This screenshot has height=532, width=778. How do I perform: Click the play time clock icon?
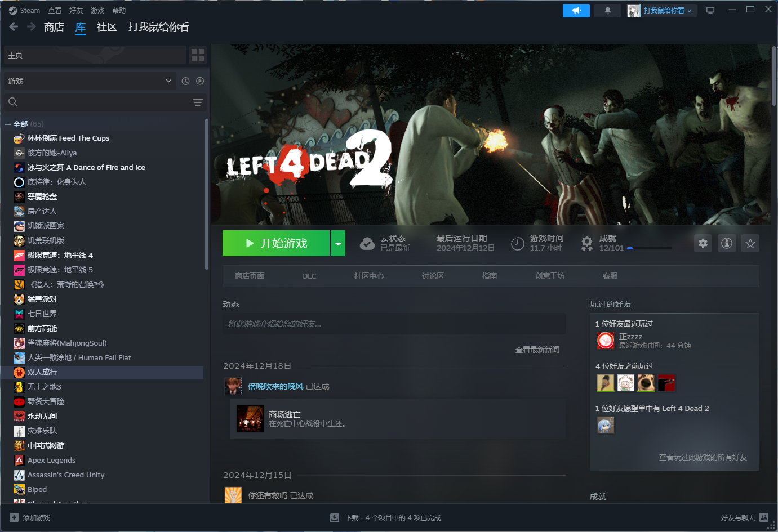pyautogui.click(x=517, y=243)
